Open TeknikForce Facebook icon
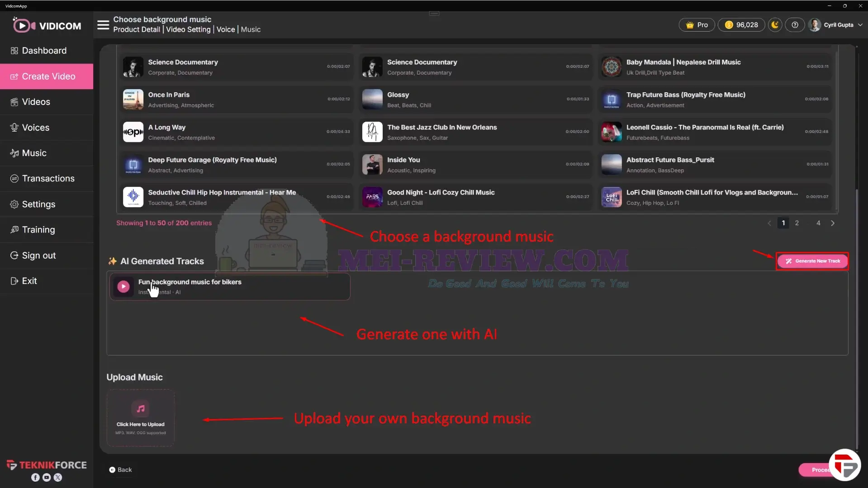Viewport: 868px width, 488px height. (x=35, y=478)
